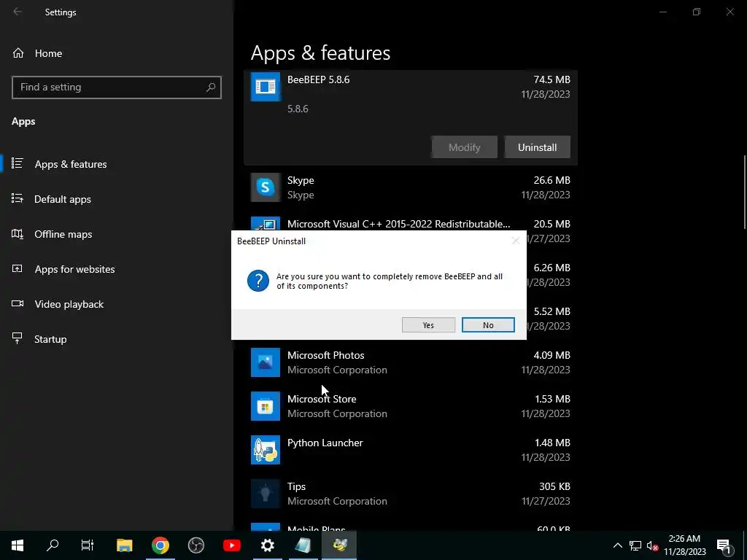Select the Python Launcher row text
Viewport: 747px width, 560px height.
point(325,443)
